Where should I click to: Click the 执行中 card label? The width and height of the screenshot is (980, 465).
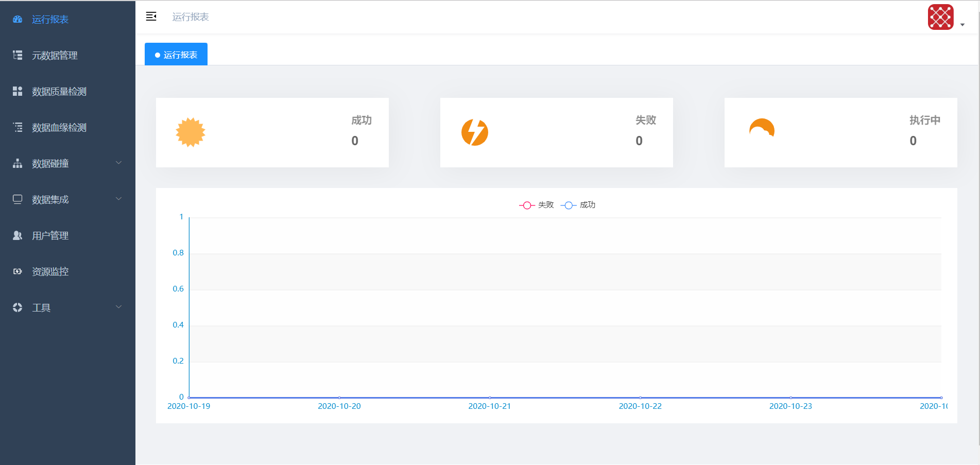(925, 120)
